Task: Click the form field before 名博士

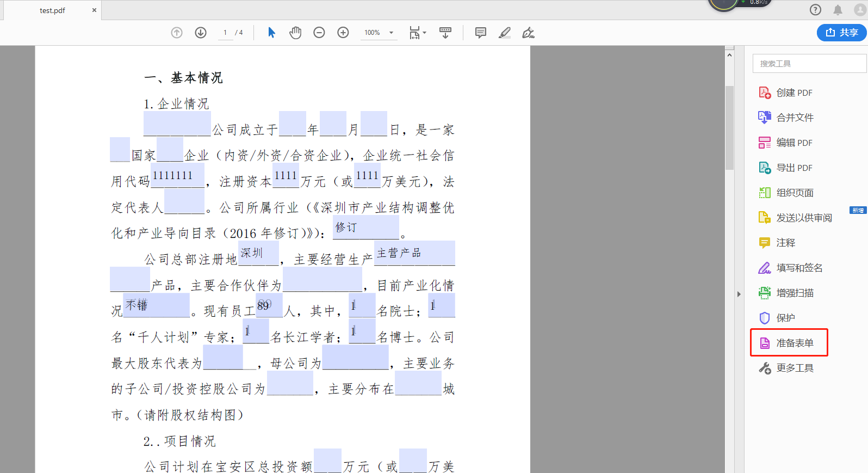Action: pyautogui.click(x=362, y=331)
